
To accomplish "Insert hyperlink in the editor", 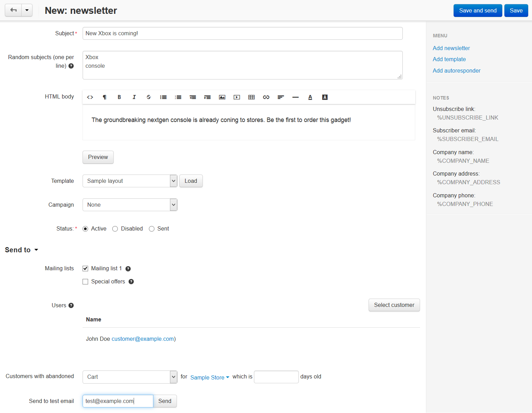I will (x=266, y=97).
